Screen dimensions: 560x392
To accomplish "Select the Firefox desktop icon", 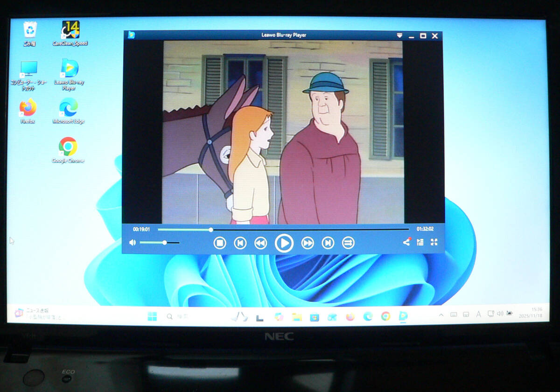I will pyautogui.click(x=28, y=111).
